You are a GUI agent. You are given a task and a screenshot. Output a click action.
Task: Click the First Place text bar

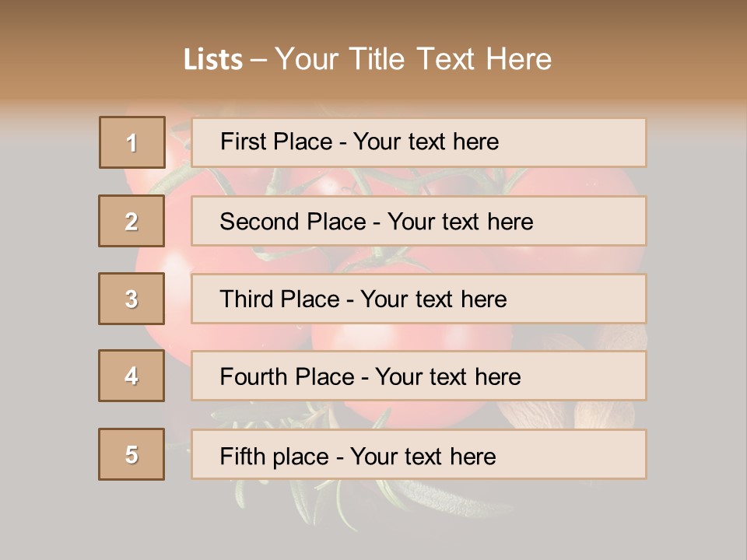tap(419, 142)
